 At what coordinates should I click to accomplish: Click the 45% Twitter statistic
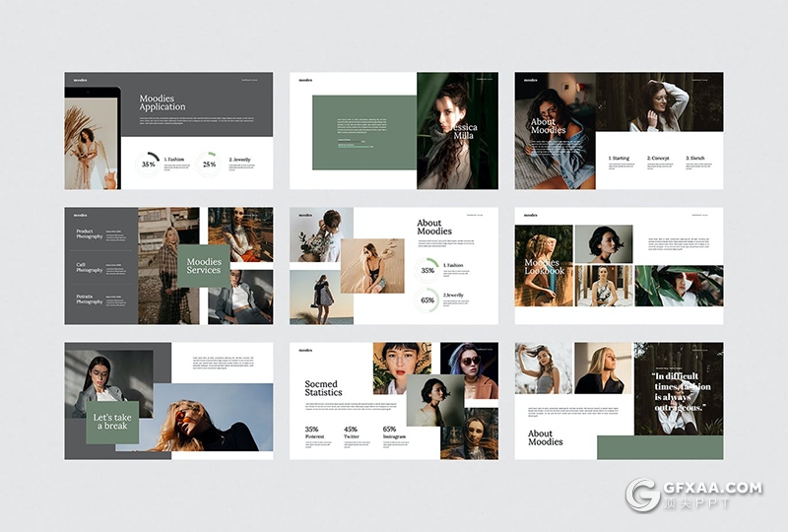tap(351, 432)
